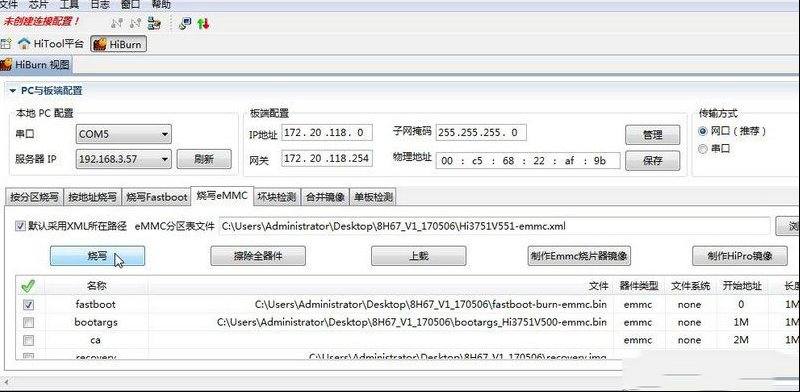Viewport: 800px width, 392px height.
Task: Click the eMMC分区表文件 path field
Action: click(x=494, y=226)
